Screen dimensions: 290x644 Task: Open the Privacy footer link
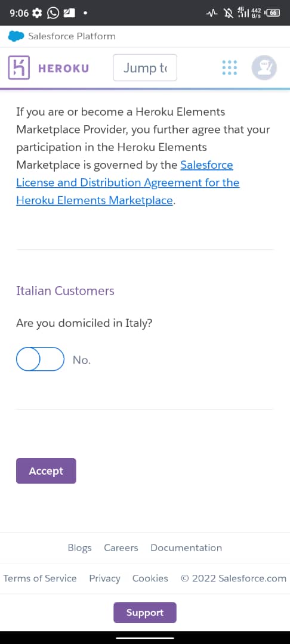coord(105,578)
